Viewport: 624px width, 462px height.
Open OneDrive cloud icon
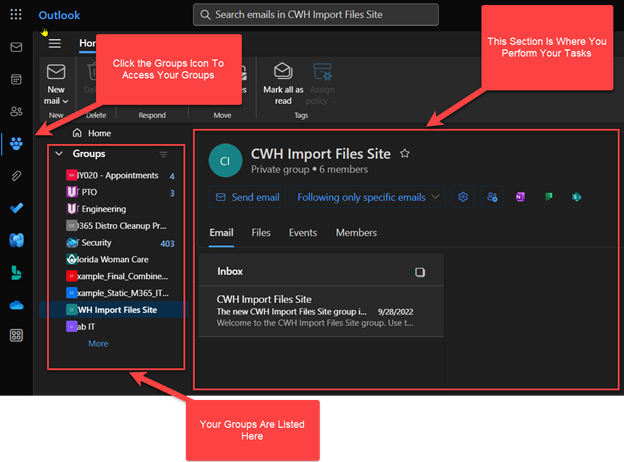[x=16, y=305]
